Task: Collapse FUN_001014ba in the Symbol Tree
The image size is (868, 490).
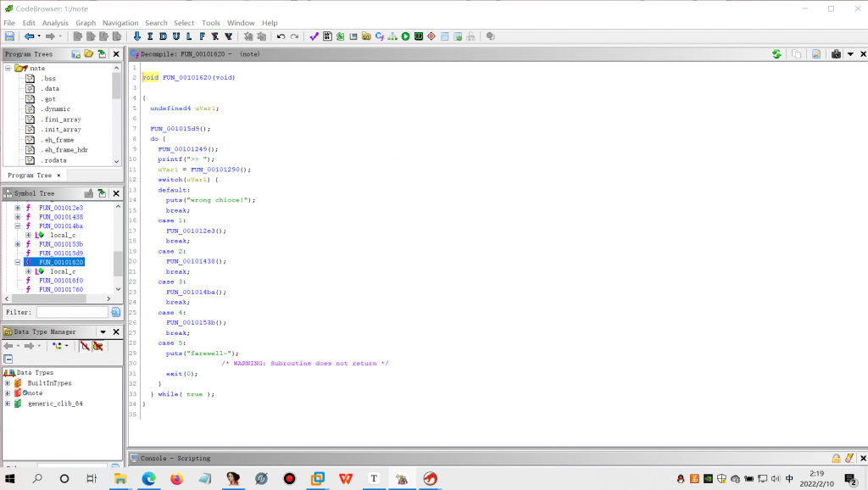Action: tap(18, 226)
